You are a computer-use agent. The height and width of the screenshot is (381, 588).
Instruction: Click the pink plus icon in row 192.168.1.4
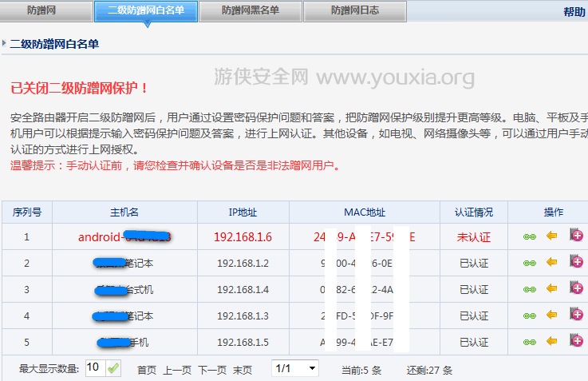pos(576,288)
